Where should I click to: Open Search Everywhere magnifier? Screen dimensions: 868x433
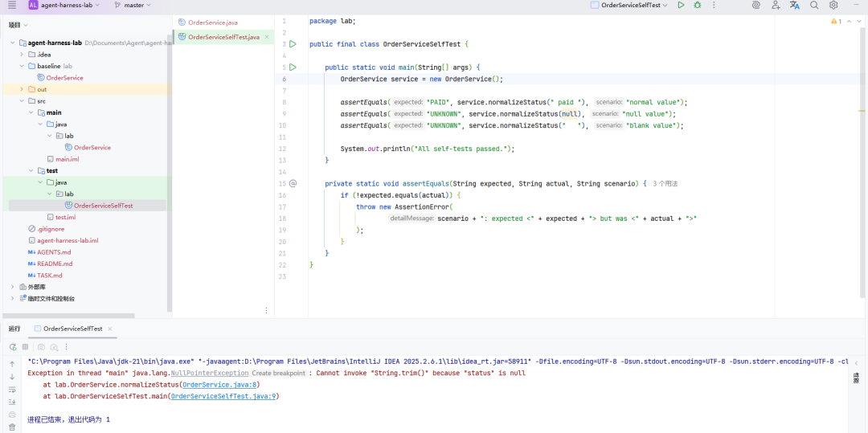pyautogui.click(x=814, y=5)
